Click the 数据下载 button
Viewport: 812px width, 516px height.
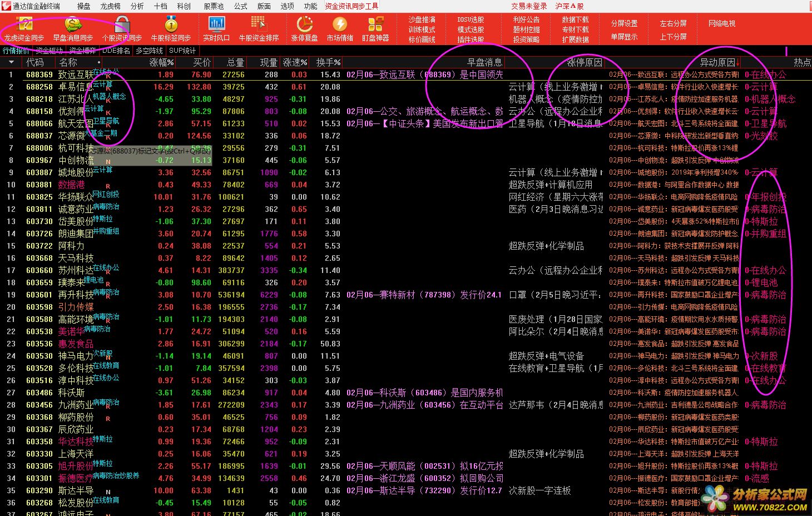(x=575, y=19)
